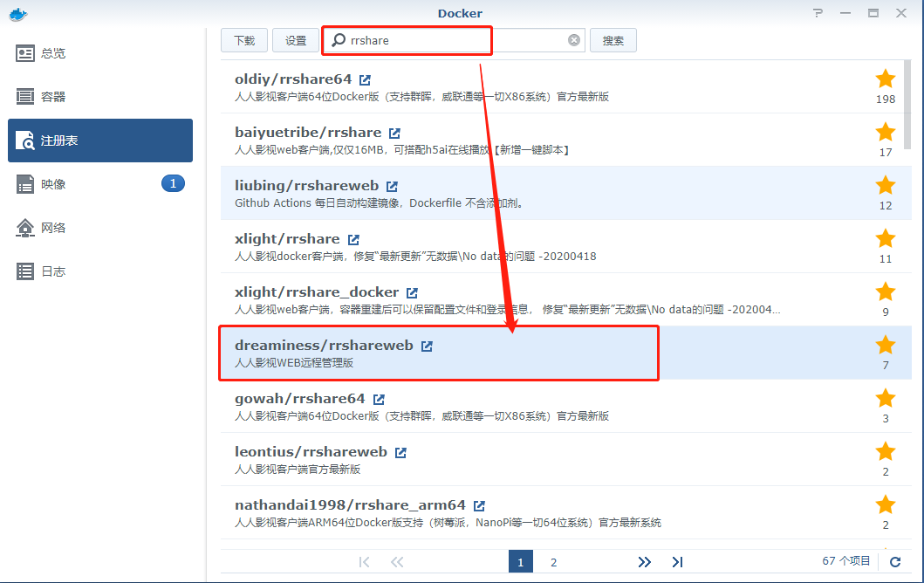The width and height of the screenshot is (924, 583).
Task: Click the 下载 download button
Action: (244, 40)
